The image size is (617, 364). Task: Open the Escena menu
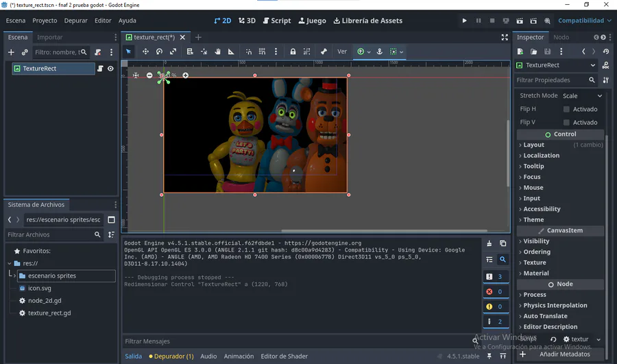point(16,21)
